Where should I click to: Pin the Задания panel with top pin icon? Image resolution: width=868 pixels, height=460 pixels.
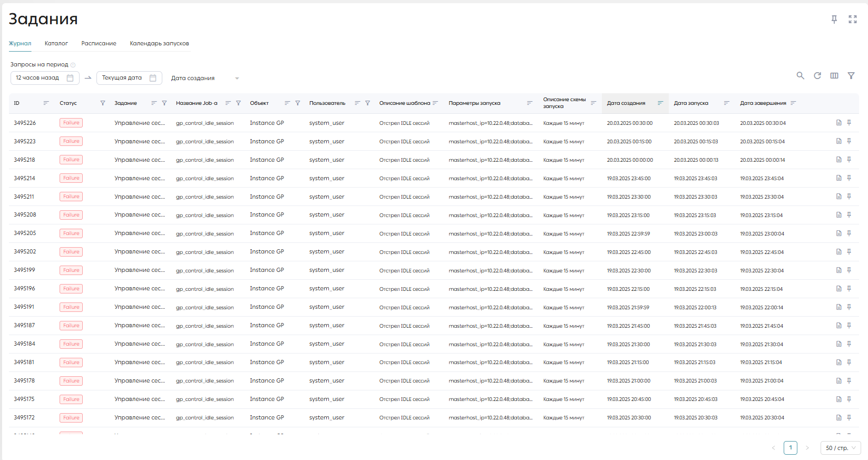coord(834,19)
